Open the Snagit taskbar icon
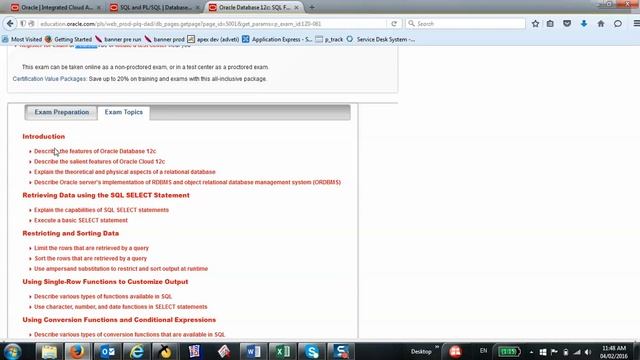 click(340, 351)
